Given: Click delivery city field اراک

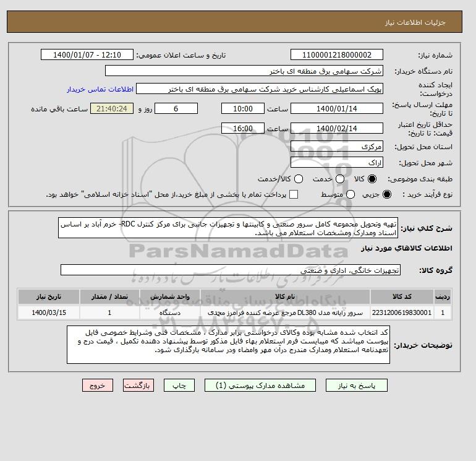Looking at the screenshot, I should coord(337,163).
